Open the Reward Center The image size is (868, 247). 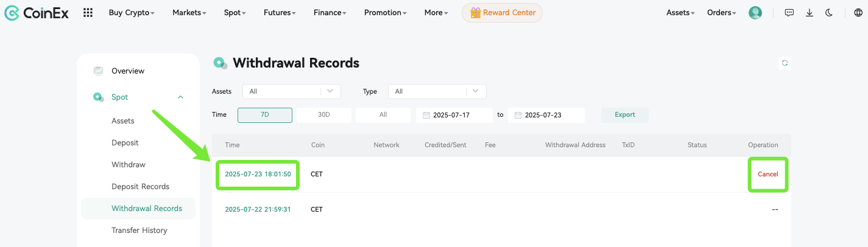point(502,12)
